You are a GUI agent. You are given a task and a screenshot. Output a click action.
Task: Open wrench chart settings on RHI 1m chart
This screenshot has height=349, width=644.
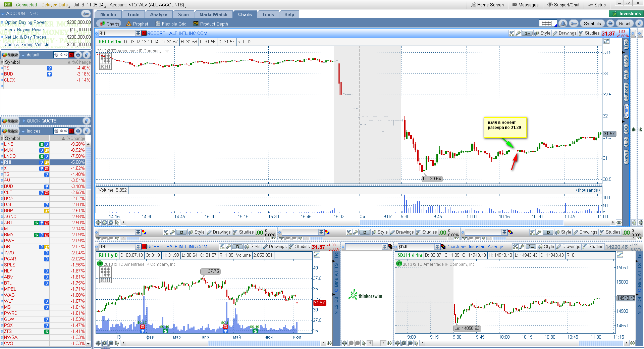point(518,33)
